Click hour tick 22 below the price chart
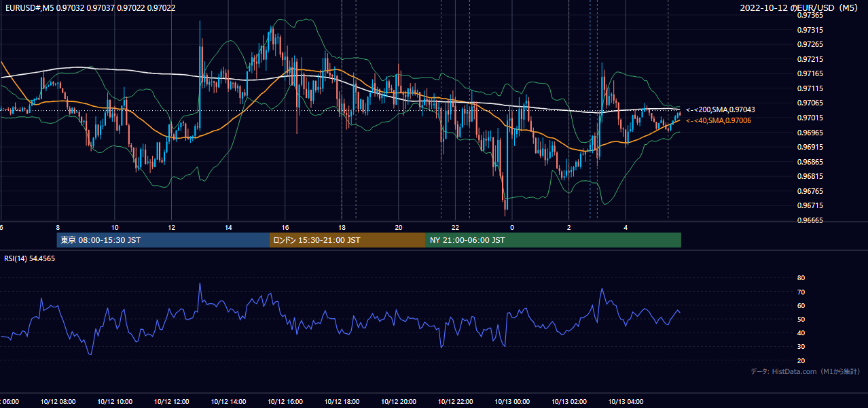 click(x=455, y=227)
